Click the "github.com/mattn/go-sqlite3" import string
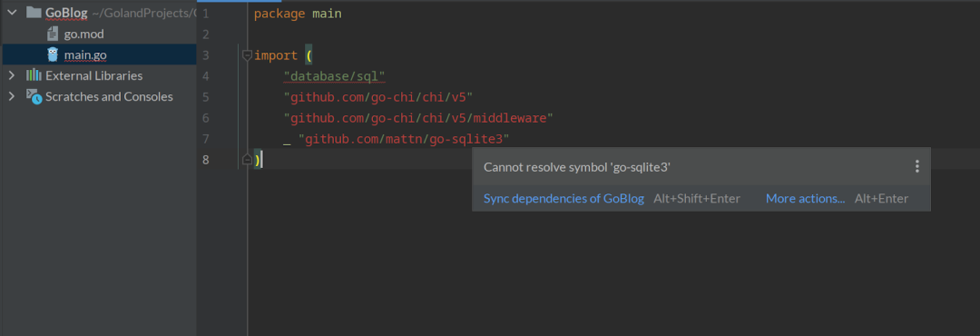Viewport: 980px width, 336px height. (x=404, y=138)
